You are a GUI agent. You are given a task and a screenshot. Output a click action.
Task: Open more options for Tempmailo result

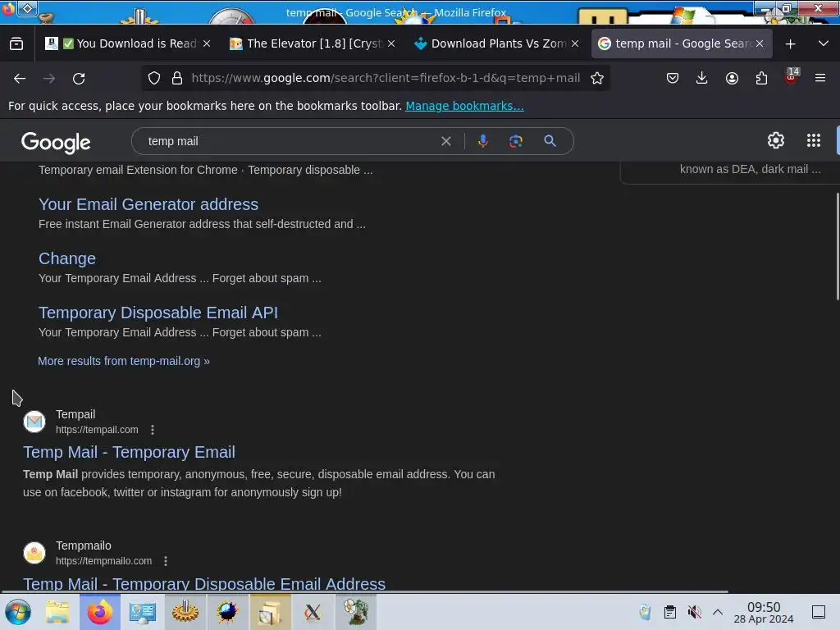(166, 561)
